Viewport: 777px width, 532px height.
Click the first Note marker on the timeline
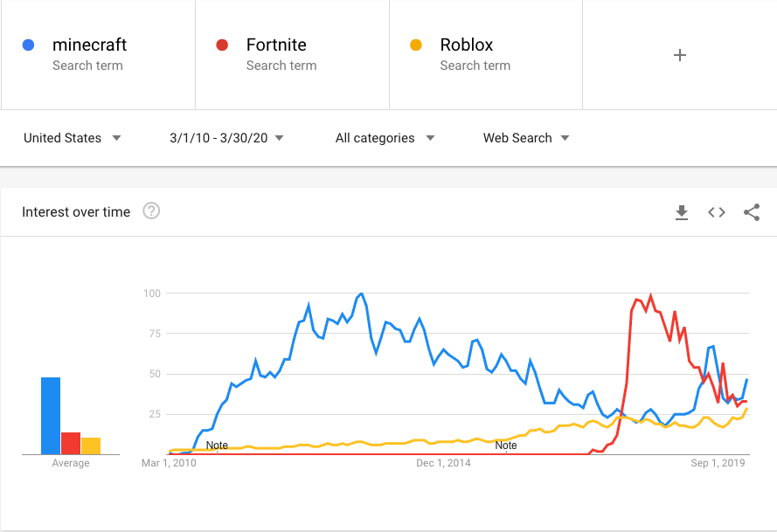click(217, 445)
